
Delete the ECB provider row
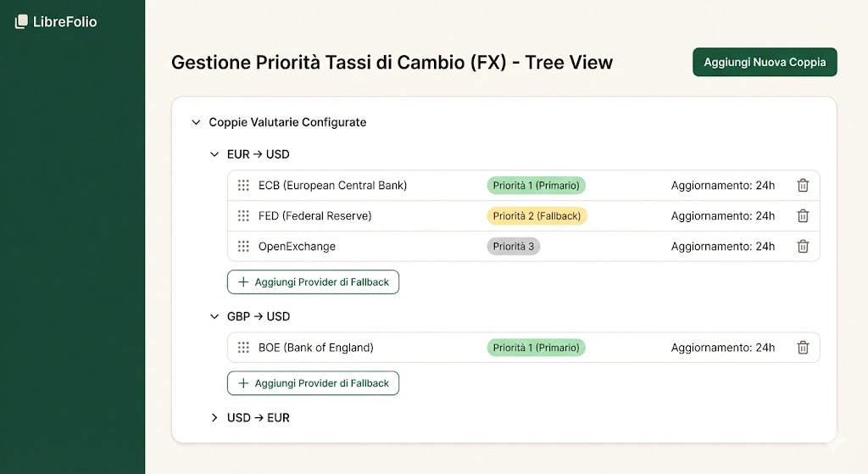803,186
